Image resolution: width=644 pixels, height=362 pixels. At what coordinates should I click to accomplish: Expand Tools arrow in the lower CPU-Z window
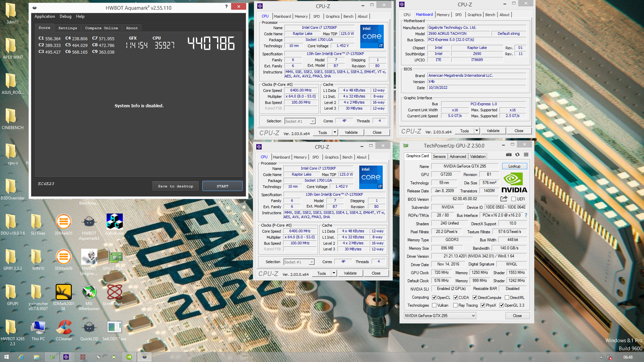tap(333, 273)
